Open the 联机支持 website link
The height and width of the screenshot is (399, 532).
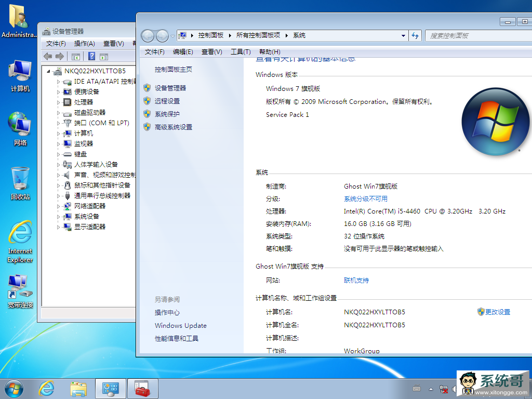[356, 280]
